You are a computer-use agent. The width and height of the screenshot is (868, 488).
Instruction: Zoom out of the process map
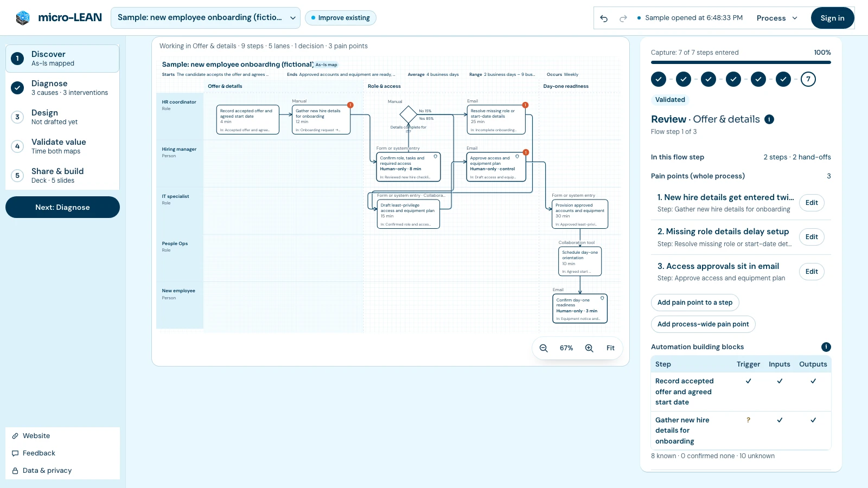click(x=544, y=348)
